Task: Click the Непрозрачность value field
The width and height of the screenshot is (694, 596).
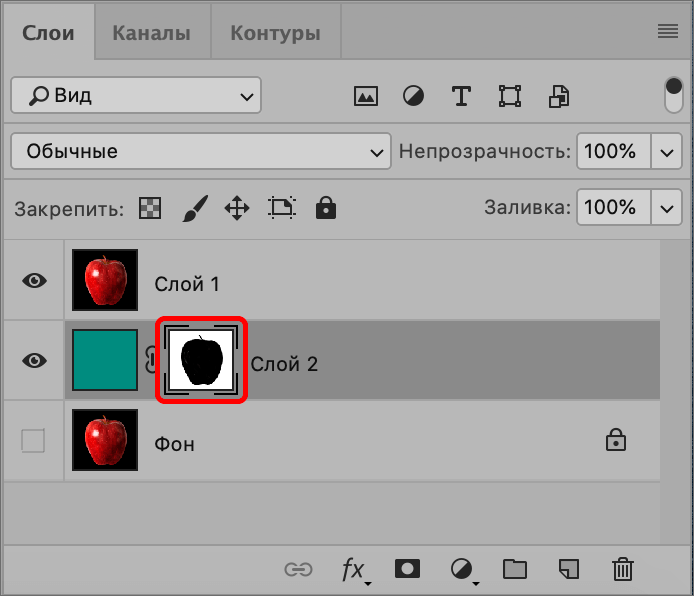Action: point(613,151)
